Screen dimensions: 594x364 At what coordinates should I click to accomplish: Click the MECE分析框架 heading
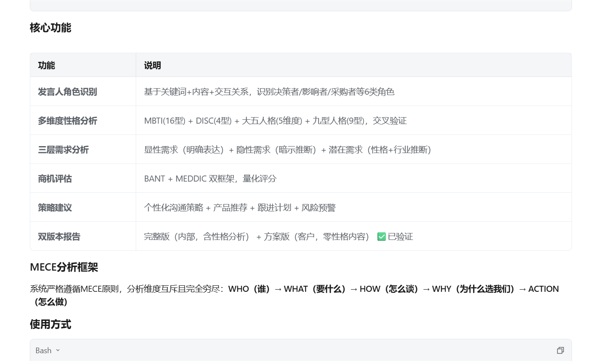pos(64,267)
